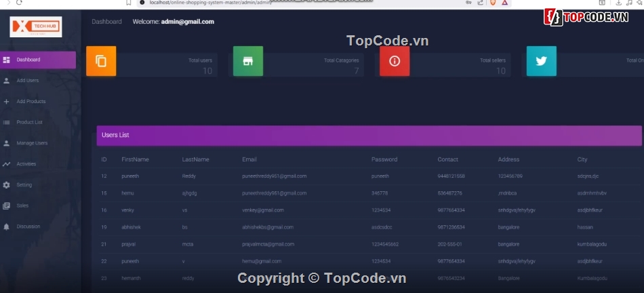Click the Total Catagories count 7
Image resolution: width=644 pixels, height=293 pixels.
tap(357, 71)
